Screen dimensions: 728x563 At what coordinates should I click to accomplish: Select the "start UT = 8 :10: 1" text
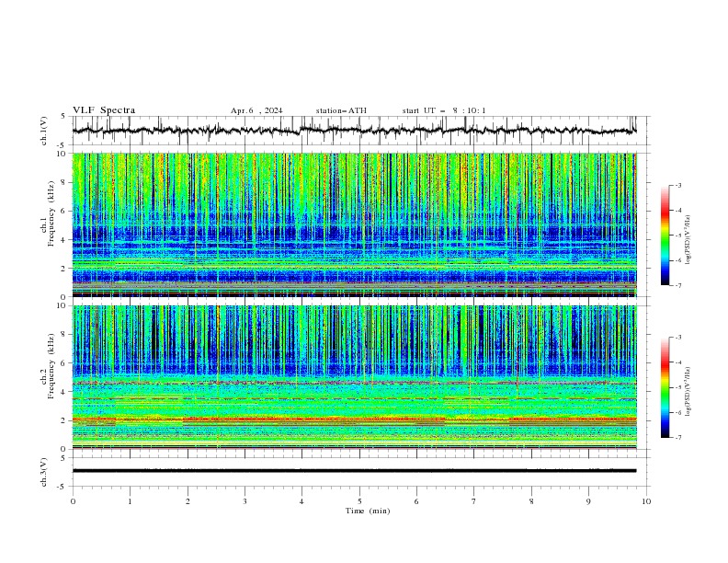444,110
